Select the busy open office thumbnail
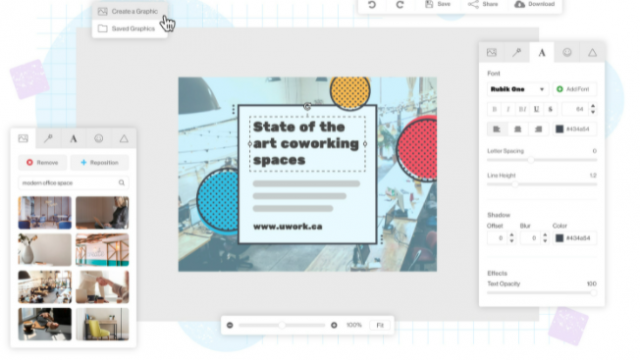The height and width of the screenshot is (360, 640). [45, 287]
